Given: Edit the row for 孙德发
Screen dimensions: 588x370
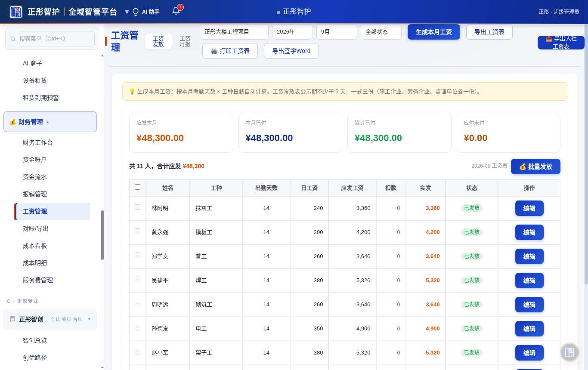Looking at the screenshot, I should [529, 329].
